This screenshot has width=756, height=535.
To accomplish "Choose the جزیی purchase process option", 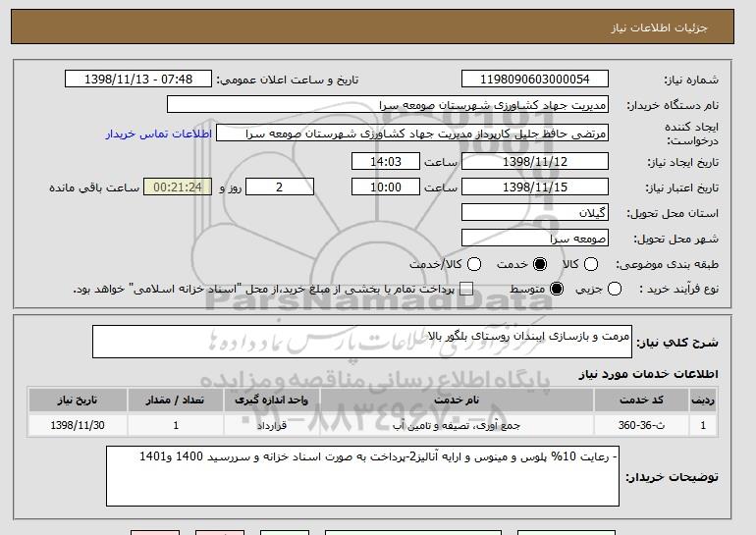I will pos(615,289).
